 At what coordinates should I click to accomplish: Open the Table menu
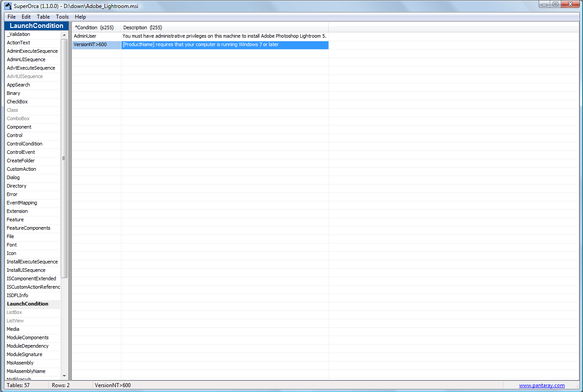click(43, 17)
